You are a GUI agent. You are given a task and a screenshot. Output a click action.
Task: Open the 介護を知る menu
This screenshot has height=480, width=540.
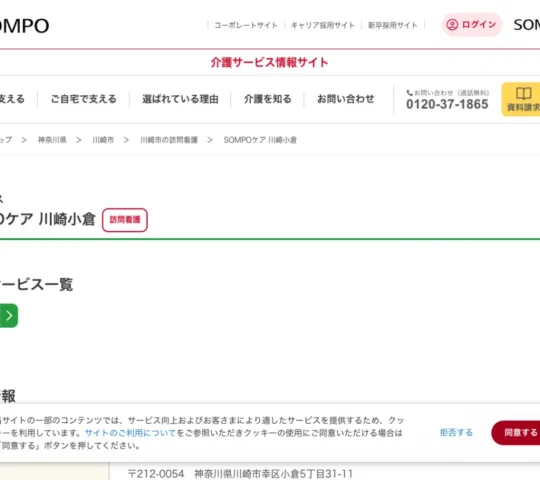pyautogui.click(x=268, y=99)
